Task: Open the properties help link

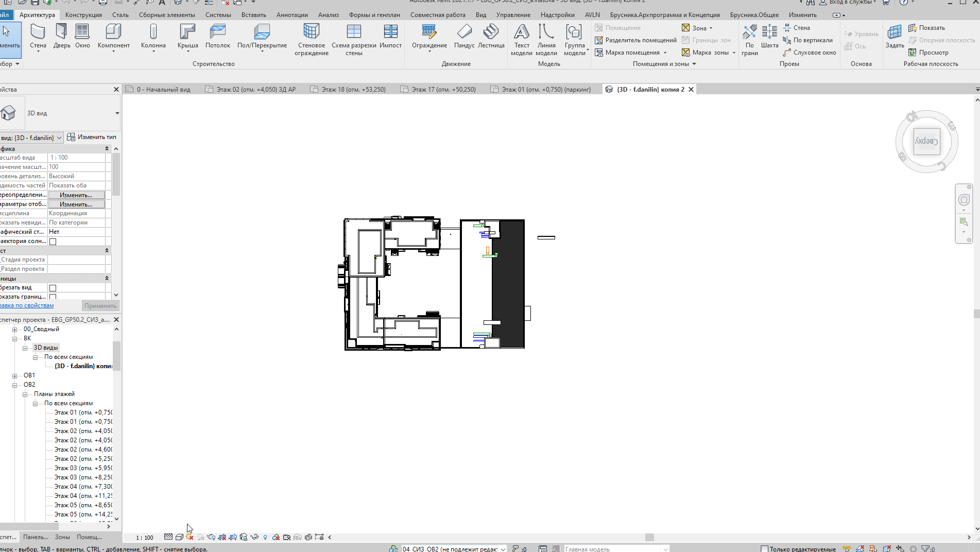Action: (27, 305)
